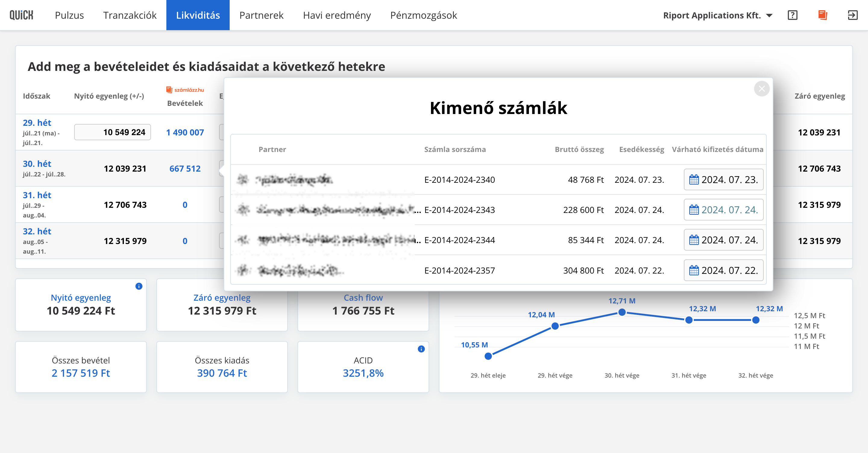
Task: Click the 10,55 M chart data point
Action: 488,356
